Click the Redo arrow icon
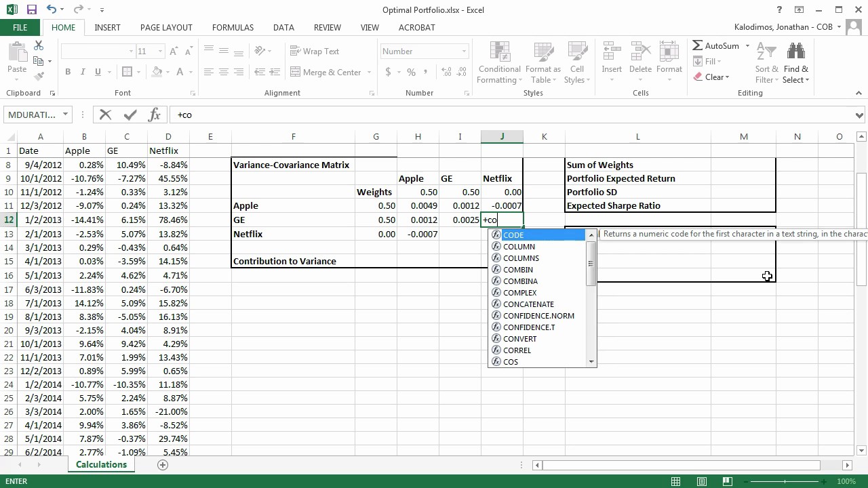Image resolution: width=868 pixels, height=488 pixels. click(x=78, y=10)
